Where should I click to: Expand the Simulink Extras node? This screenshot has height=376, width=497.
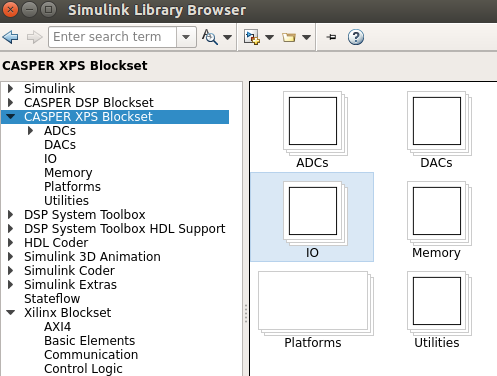[x=11, y=285]
